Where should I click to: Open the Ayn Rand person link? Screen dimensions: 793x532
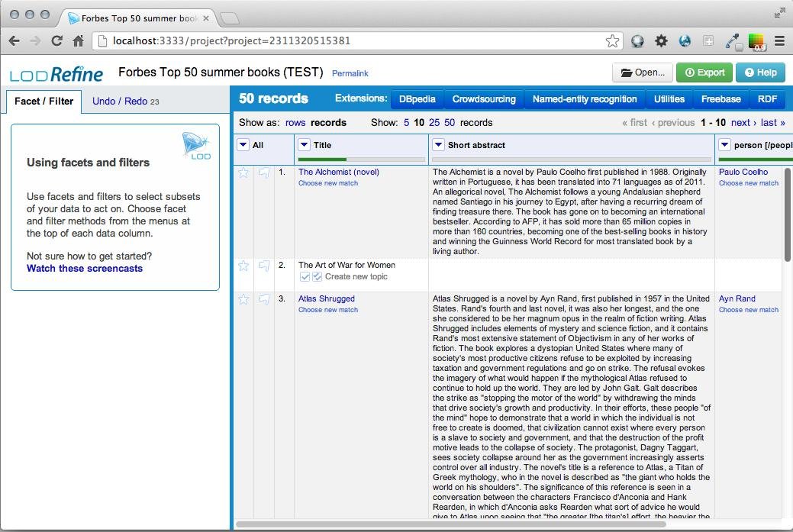pyautogui.click(x=737, y=299)
